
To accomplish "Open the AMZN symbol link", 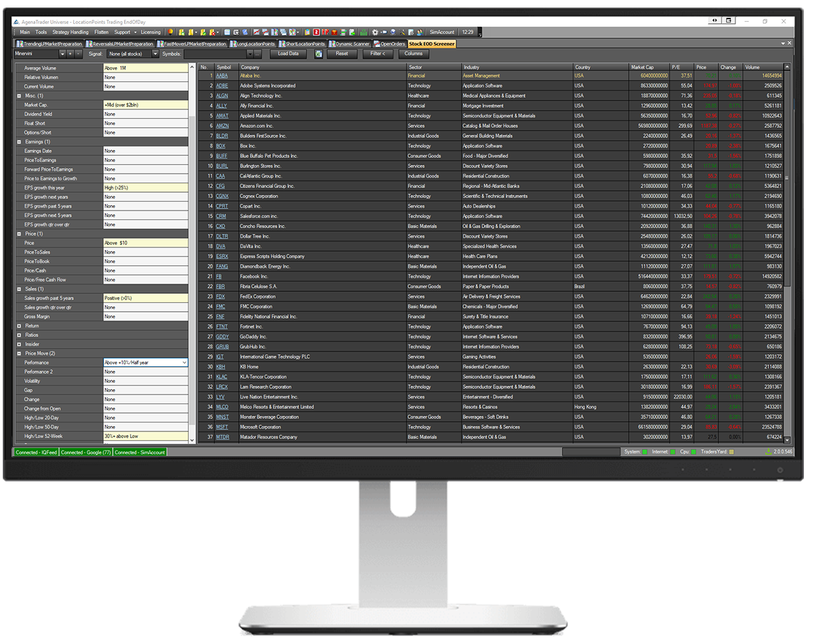I will click(222, 126).
